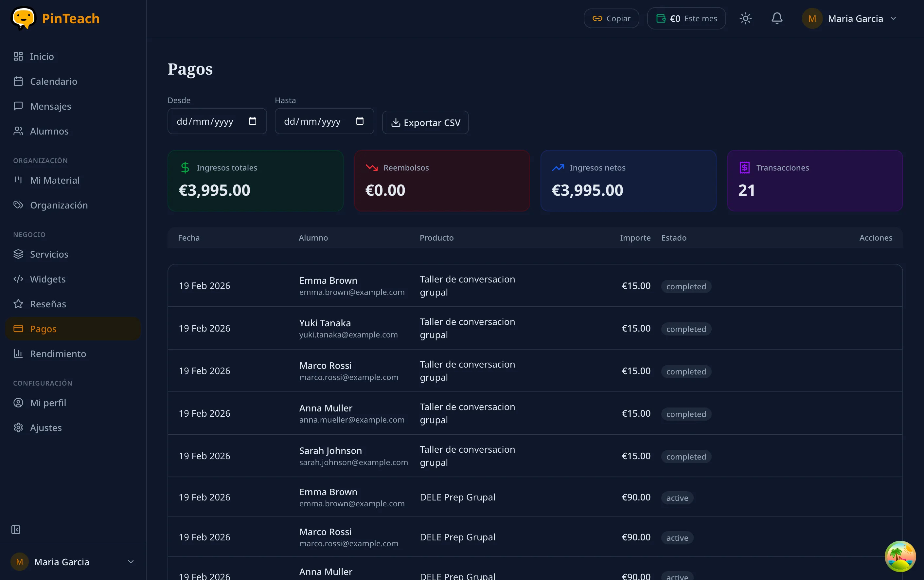The height and width of the screenshot is (580, 924).
Task: Open Mi Material from the sidebar icon
Action: coord(18,180)
